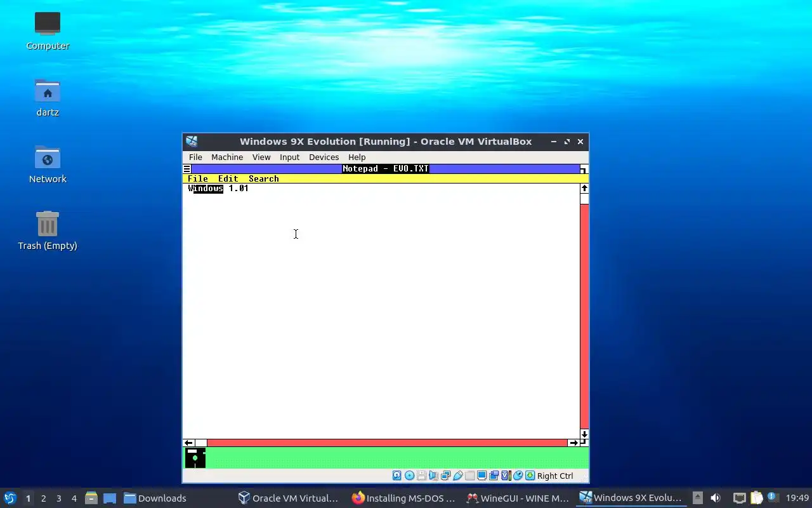Image resolution: width=812 pixels, height=508 pixels.
Task: Click the Notepad horizontal scroll right arrow
Action: (x=573, y=443)
